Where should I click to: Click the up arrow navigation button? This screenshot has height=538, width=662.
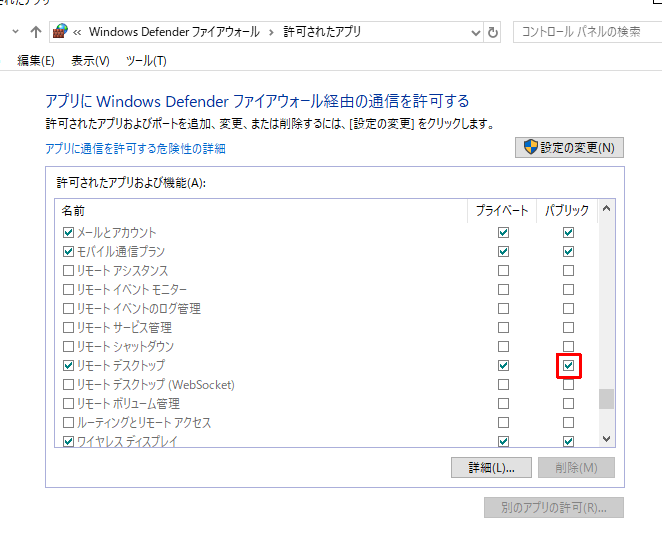(36, 32)
